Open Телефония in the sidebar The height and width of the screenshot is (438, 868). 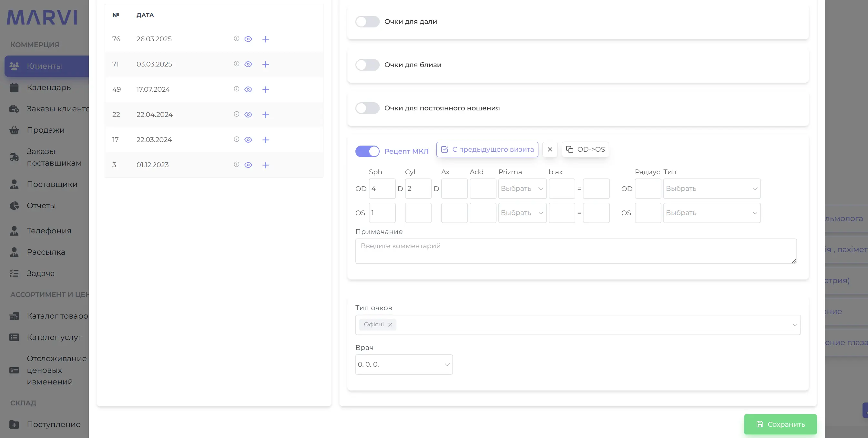point(49,231)
